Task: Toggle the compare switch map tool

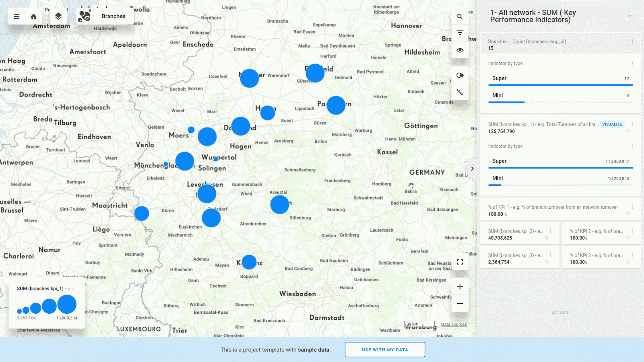Action: tap(460, 75)
